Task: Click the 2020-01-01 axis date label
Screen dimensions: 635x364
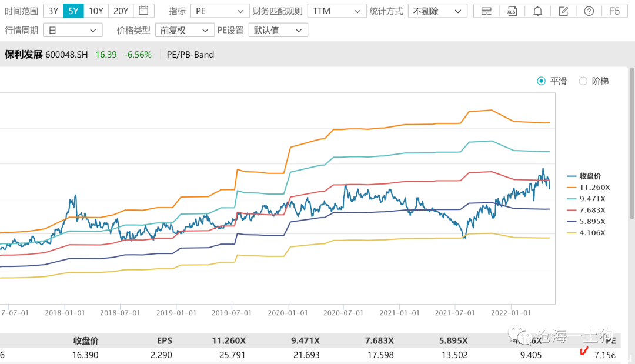Action: (x=288, y=313)
